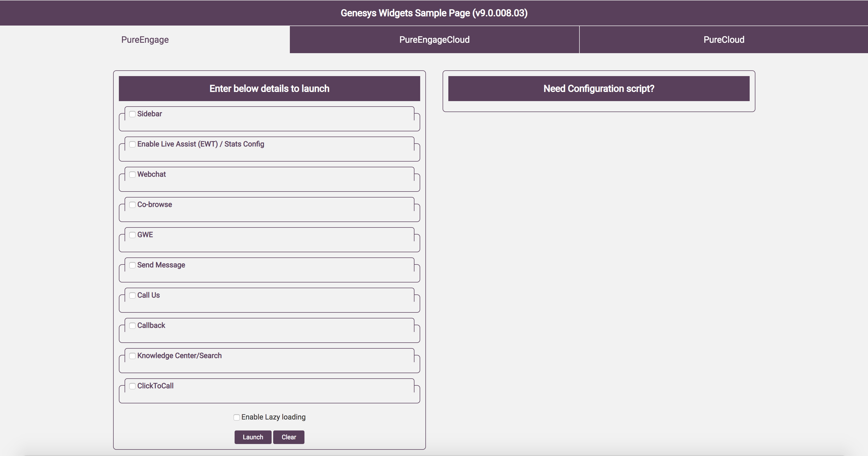Enable Lazy loading checkbox
The width and height of the screenshot is (868, 456).
tap(236, 418)
